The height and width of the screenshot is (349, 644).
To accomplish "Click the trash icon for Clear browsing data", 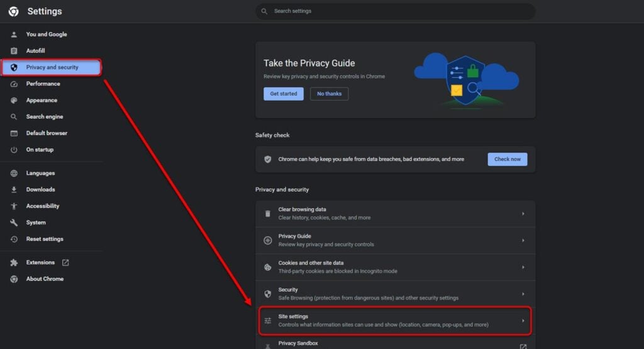I will [x=268, y=214].
